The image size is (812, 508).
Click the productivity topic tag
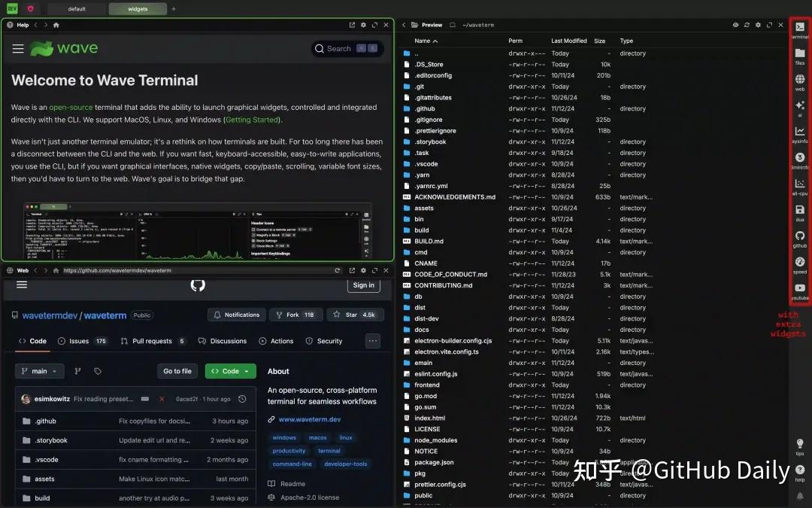[289, 451]
